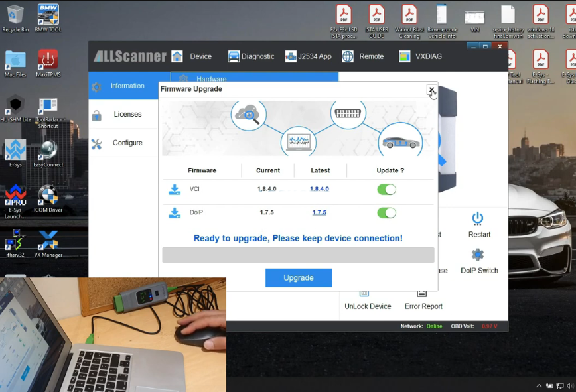Click the firmware upgrade progress bar
Viewport: 576px width, 392px height.
[299, 255]
